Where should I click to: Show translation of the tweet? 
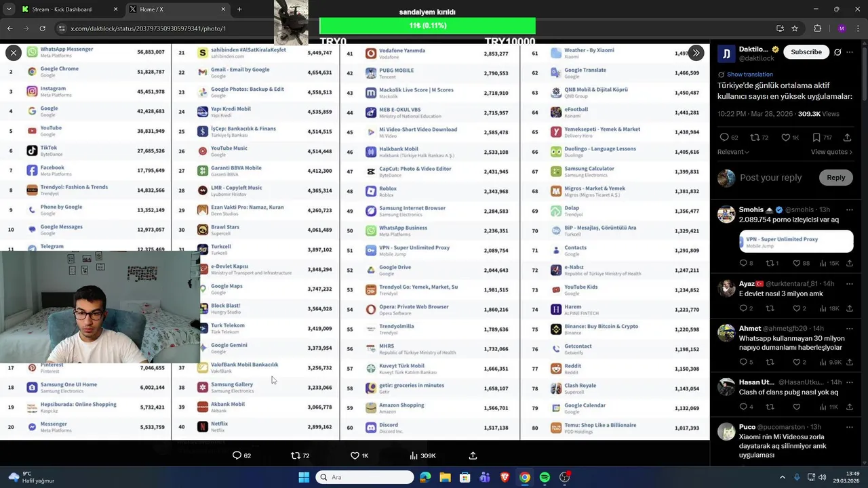click(749, 75)
